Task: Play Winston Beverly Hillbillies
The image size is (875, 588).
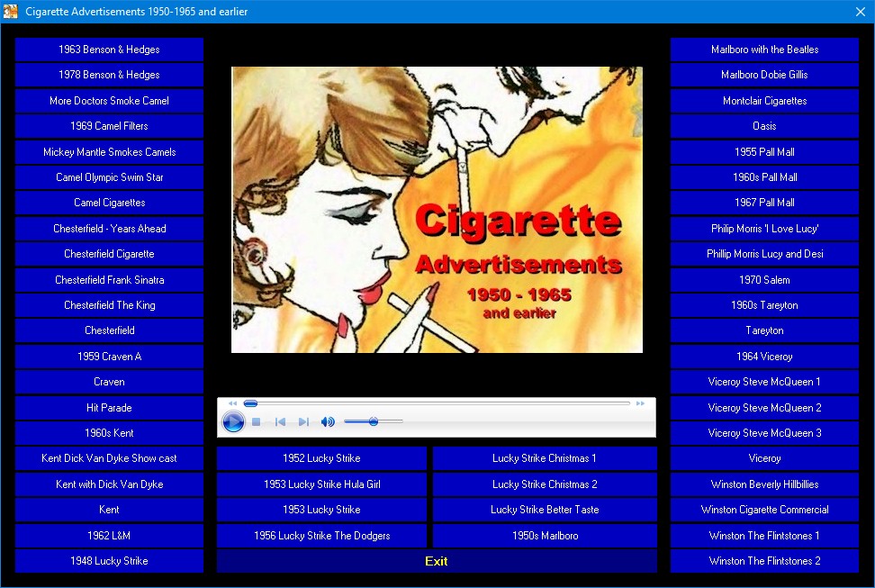Action: [764, 484]
